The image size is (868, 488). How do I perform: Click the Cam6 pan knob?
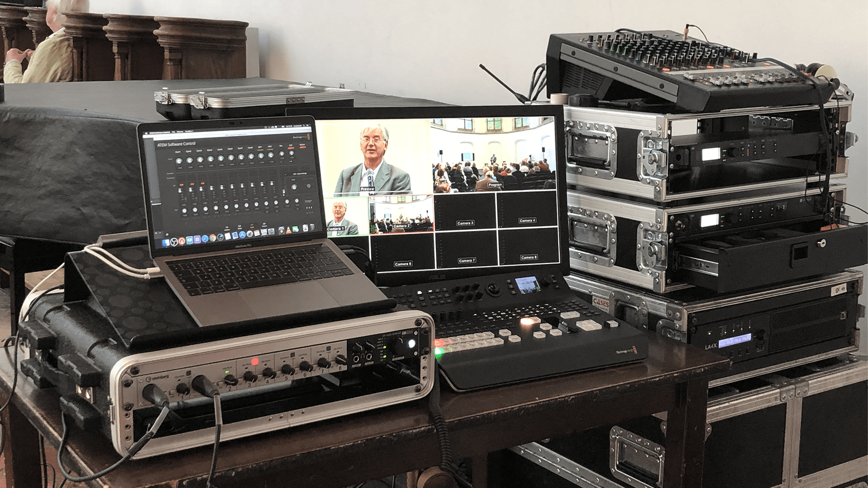click(x=236, y=206)
